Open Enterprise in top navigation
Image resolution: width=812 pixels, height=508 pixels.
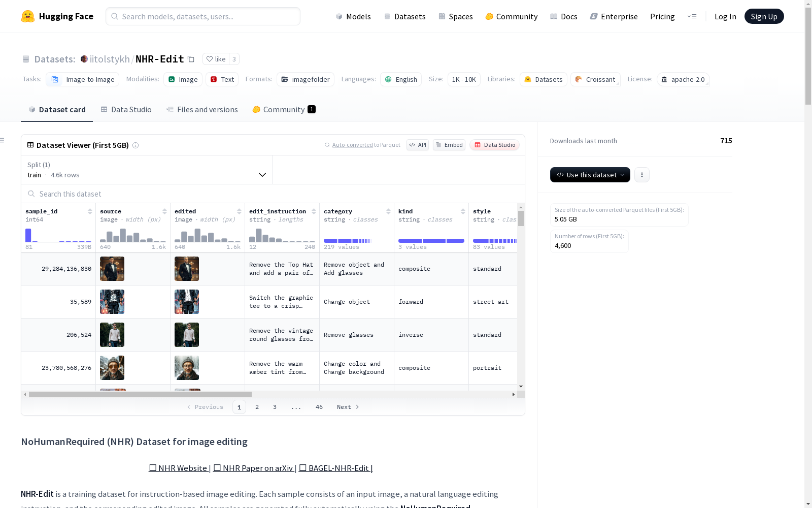point(614,16)
